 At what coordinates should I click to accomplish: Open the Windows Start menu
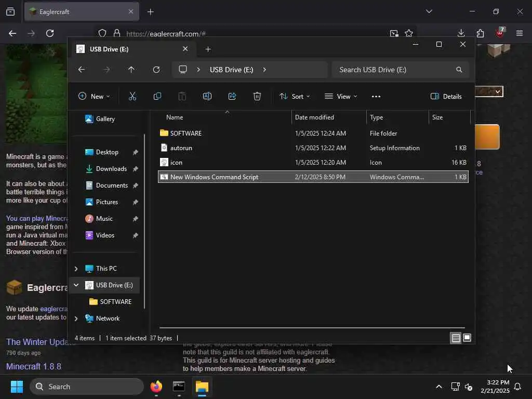pyautogui.click(x=17, y=387)
